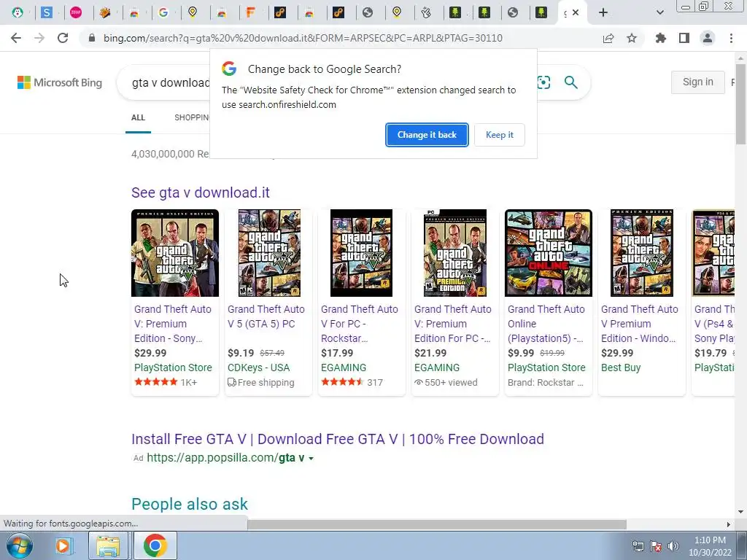The height and width of the screenshot is (560, 747).
Task: Switch to the first tab with the white face icon
Action: [18, 13]
